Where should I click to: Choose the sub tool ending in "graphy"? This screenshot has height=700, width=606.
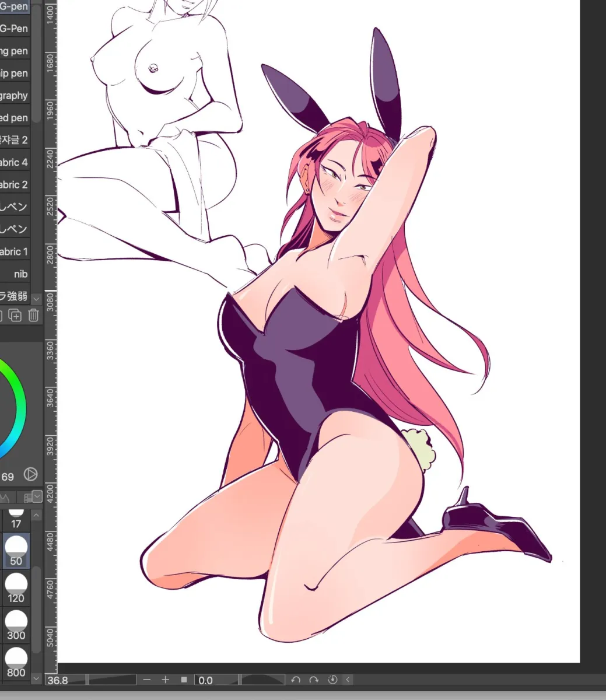(15, 95)
